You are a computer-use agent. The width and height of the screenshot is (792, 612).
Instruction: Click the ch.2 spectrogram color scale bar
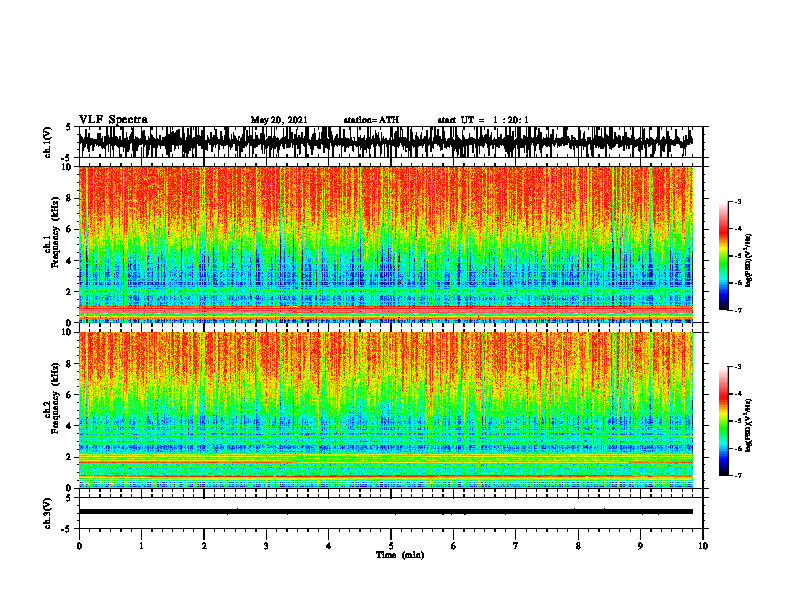[x=724, y=421]
